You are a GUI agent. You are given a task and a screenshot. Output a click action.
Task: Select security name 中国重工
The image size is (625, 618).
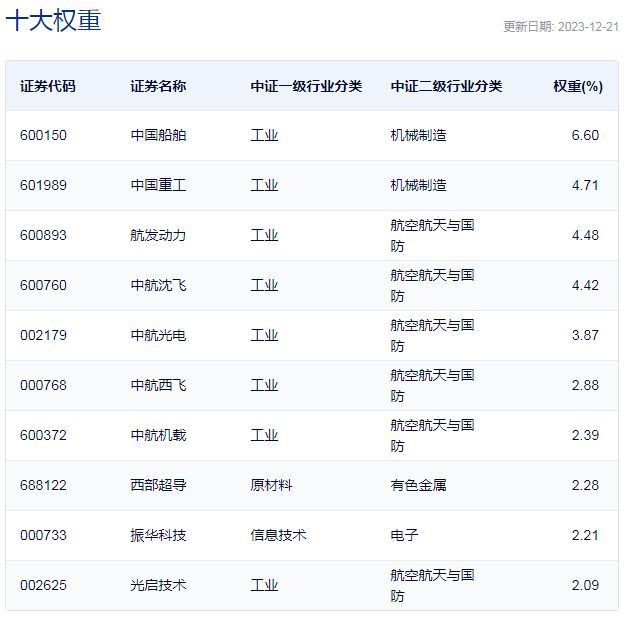(158, 185)
